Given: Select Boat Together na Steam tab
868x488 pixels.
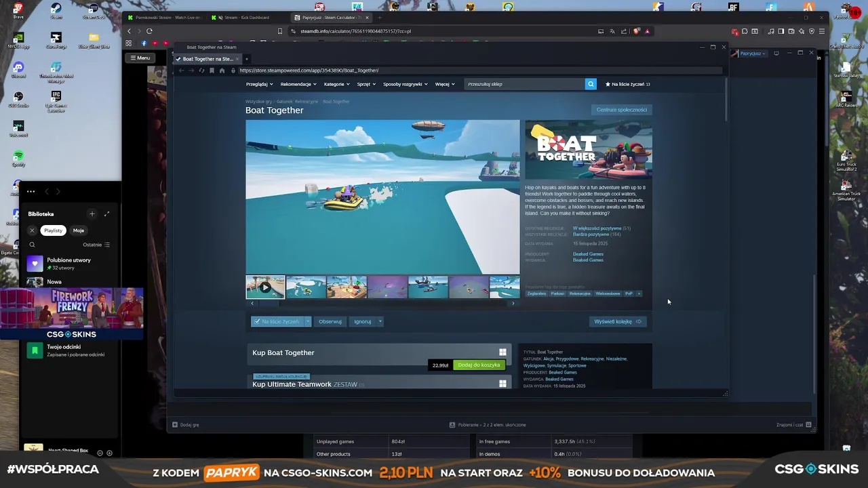Looking at the screenshot, I should [x=207, y=59].
